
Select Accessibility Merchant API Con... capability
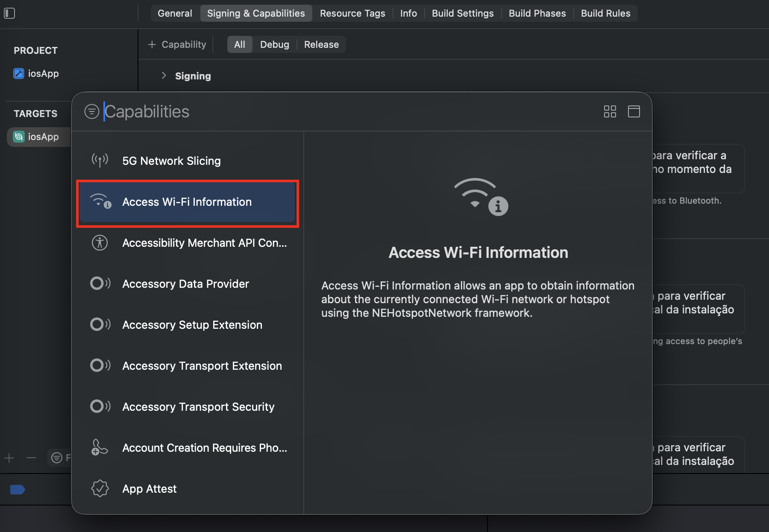188,243
